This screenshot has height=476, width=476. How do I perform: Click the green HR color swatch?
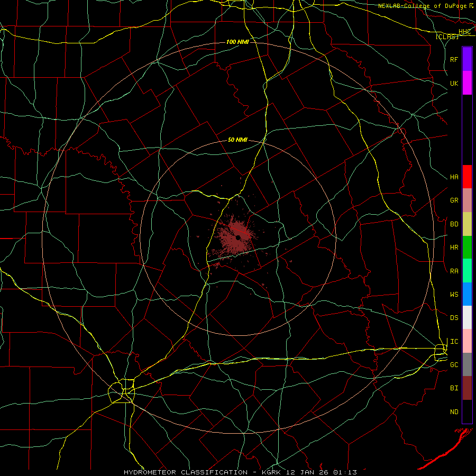[x=467, y=248]
